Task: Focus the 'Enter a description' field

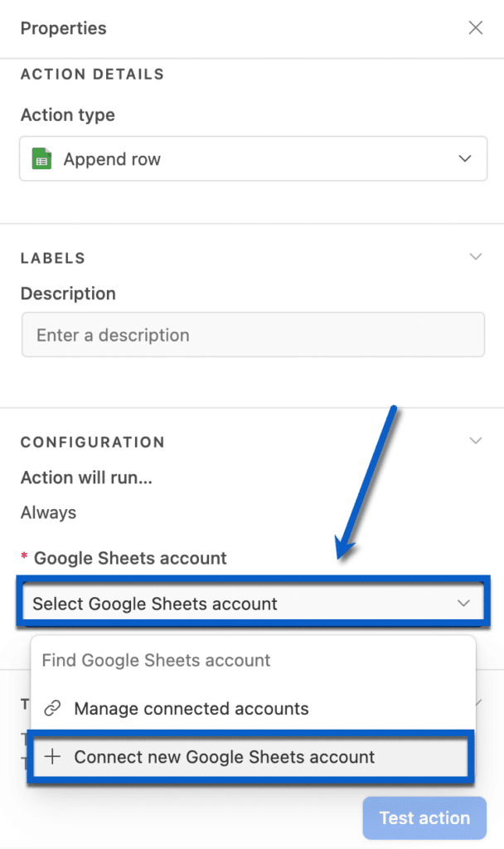Action: point(253,335)
